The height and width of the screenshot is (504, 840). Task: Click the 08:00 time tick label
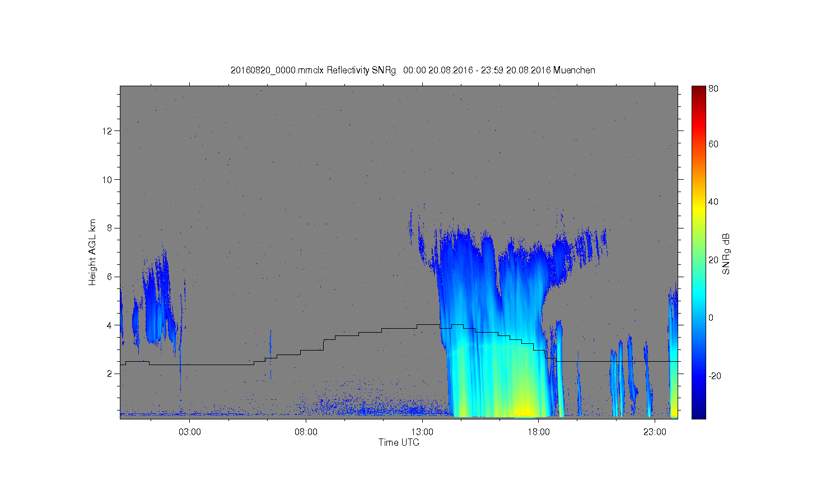306,432
